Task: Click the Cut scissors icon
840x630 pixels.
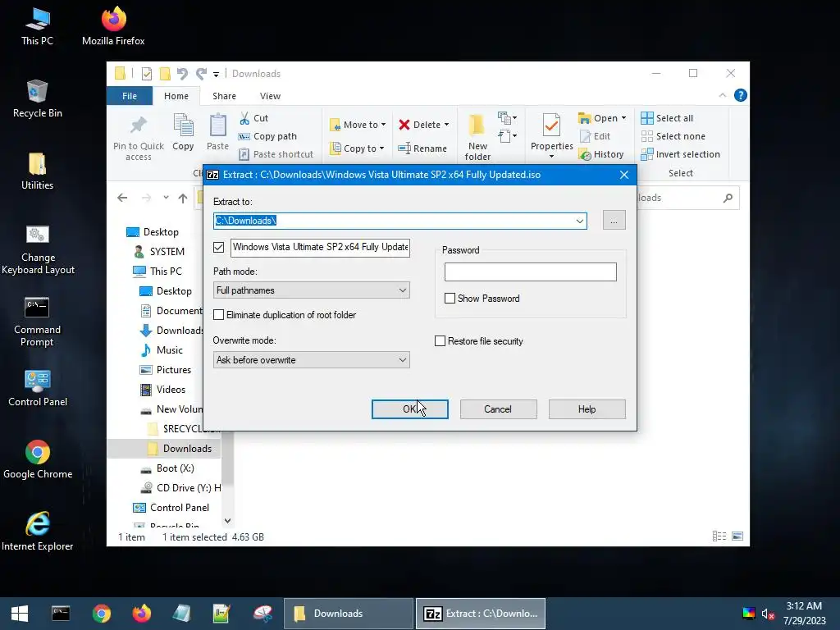Action: 244,118
